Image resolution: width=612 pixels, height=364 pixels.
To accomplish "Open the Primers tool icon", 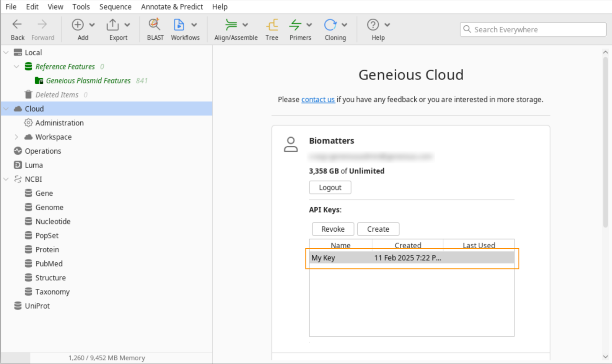I will click(x=295, y=25).
